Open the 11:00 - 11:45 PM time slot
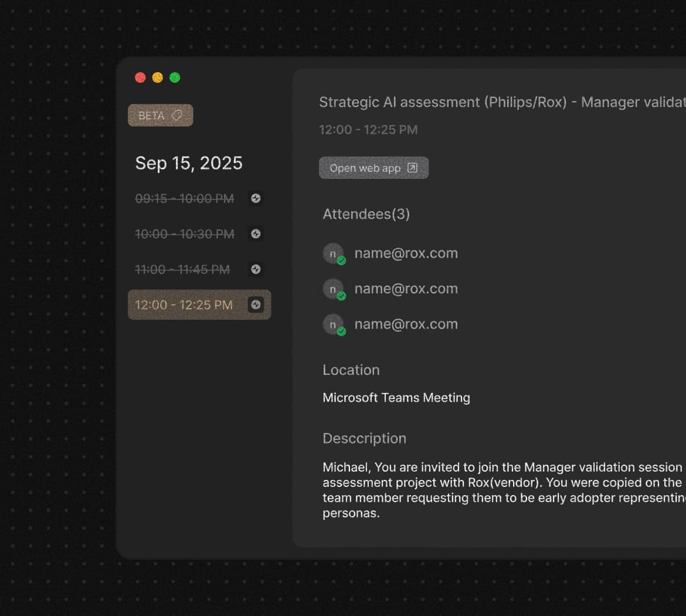Viewport: 686px width, 616px height. pyautogui.click(x=182, y=269)
